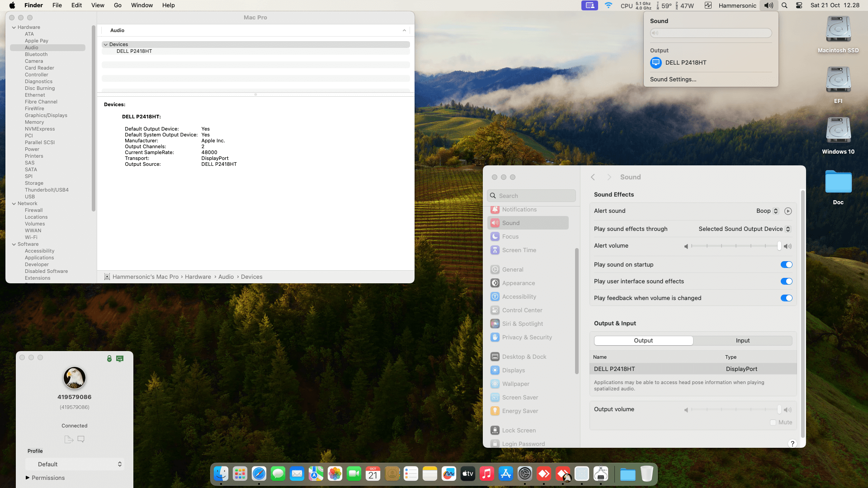Open the Default profile dropdown
The width and height of the screenshot is (868, 488).
[x=75, y=464]
